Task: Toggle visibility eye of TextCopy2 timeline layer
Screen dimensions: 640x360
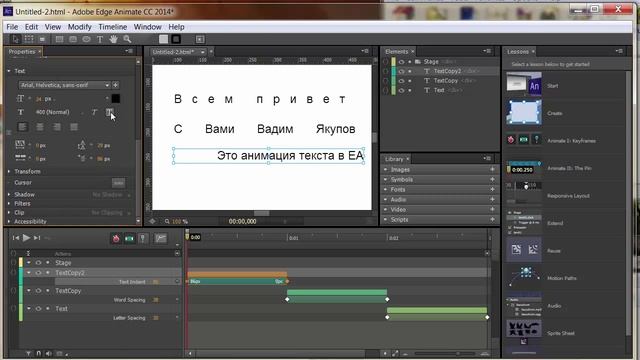Action: coord(38,273)
